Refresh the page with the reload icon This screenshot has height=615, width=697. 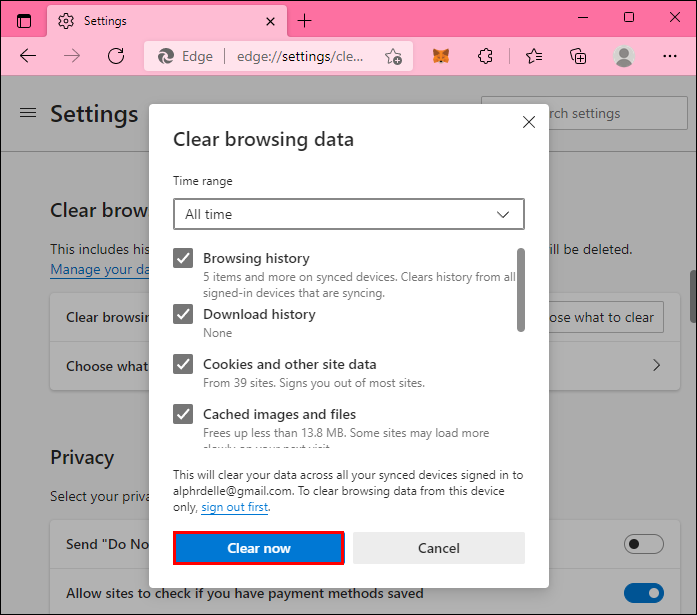click(x=116, y=56)
